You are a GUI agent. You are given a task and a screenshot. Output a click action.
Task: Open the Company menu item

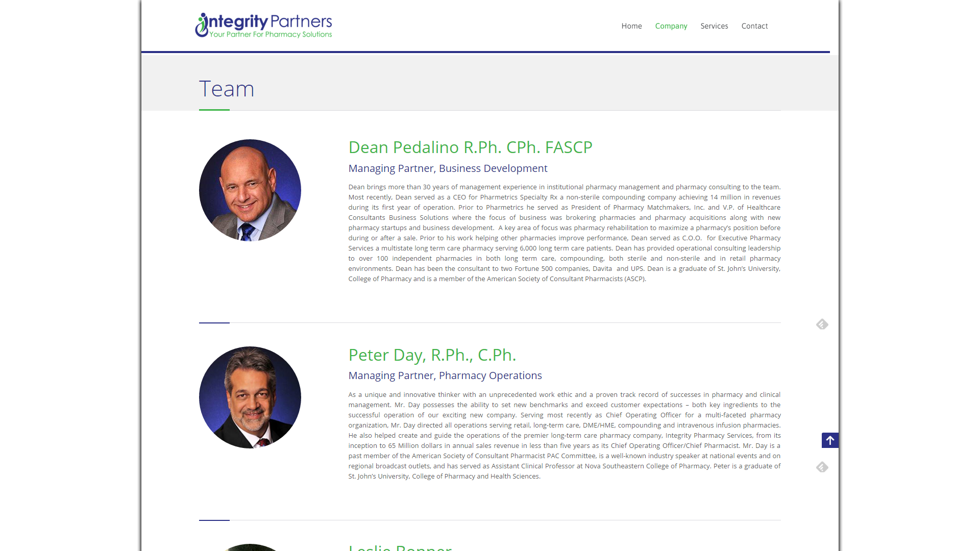[671, 26]
